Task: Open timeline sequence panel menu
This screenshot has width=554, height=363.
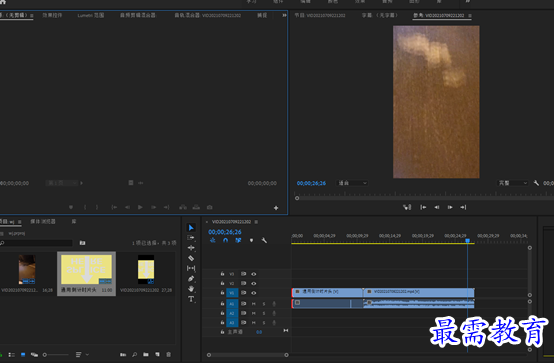Action: pos(256,222)
